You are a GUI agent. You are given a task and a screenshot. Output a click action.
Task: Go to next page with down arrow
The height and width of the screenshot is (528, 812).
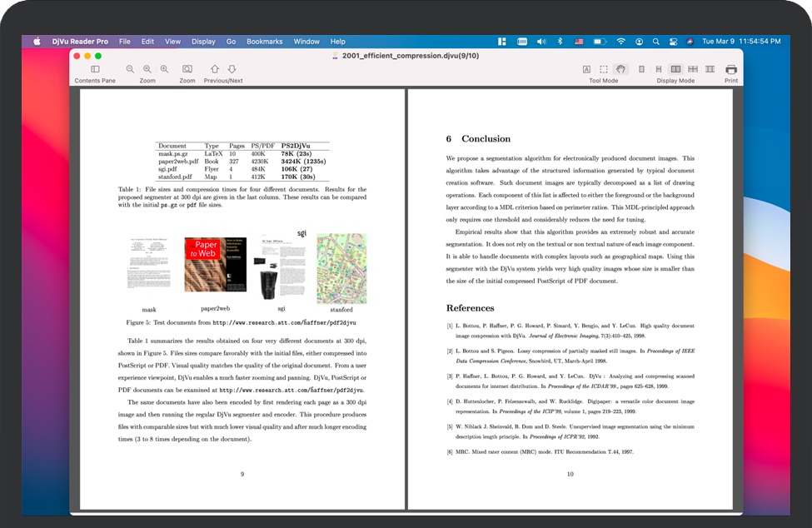(232, 69)
